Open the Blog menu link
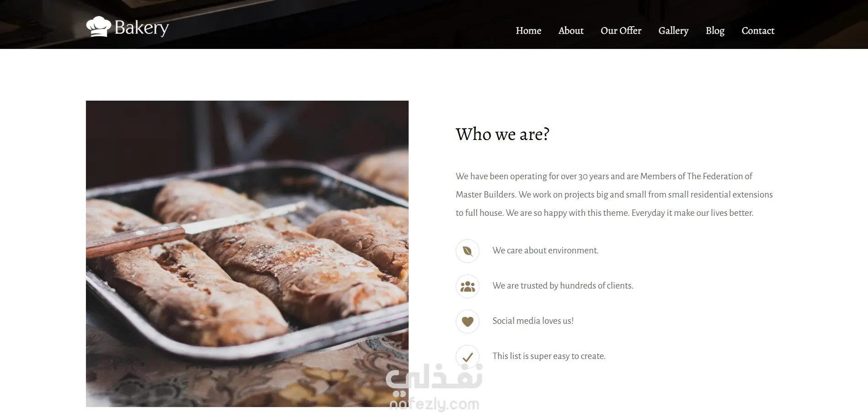 point(715,31)
